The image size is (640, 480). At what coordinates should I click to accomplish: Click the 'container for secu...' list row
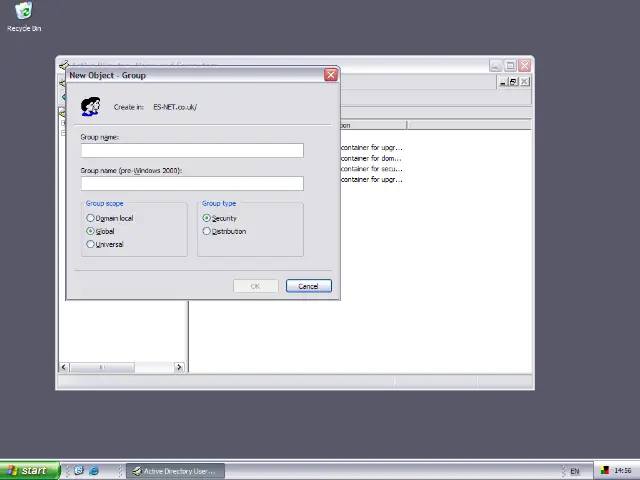point(371,169)
